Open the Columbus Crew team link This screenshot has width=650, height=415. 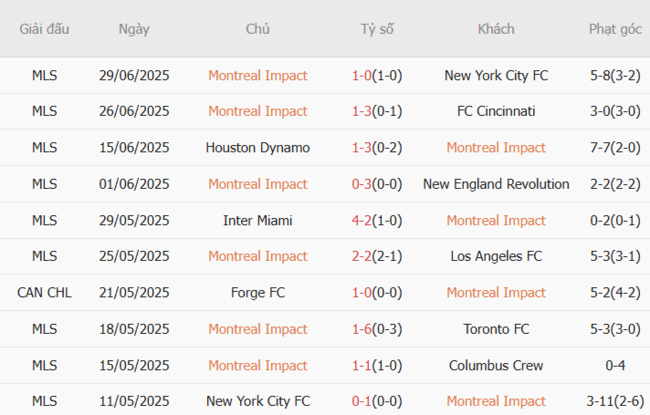click(x=496, y=365)
